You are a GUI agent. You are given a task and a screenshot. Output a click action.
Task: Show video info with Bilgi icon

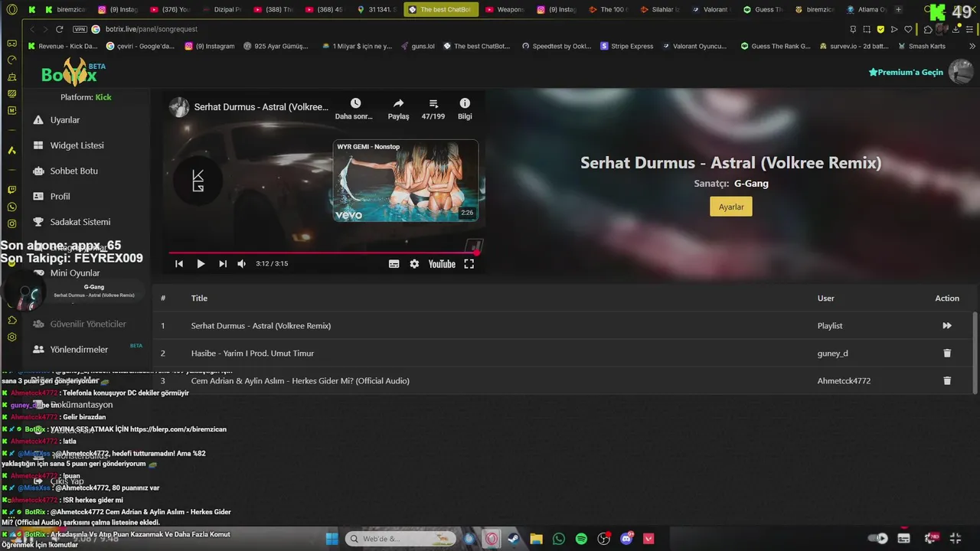465,103
